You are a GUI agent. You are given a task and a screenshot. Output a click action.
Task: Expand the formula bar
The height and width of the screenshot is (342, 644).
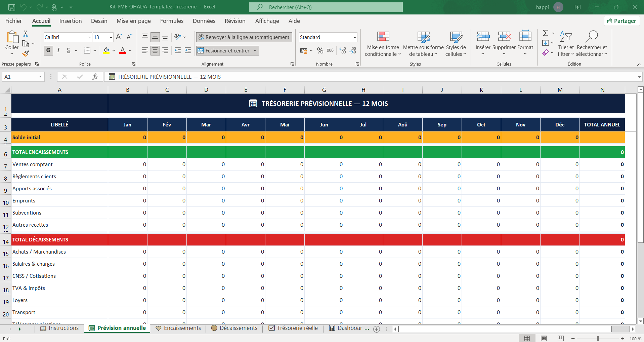639,77
